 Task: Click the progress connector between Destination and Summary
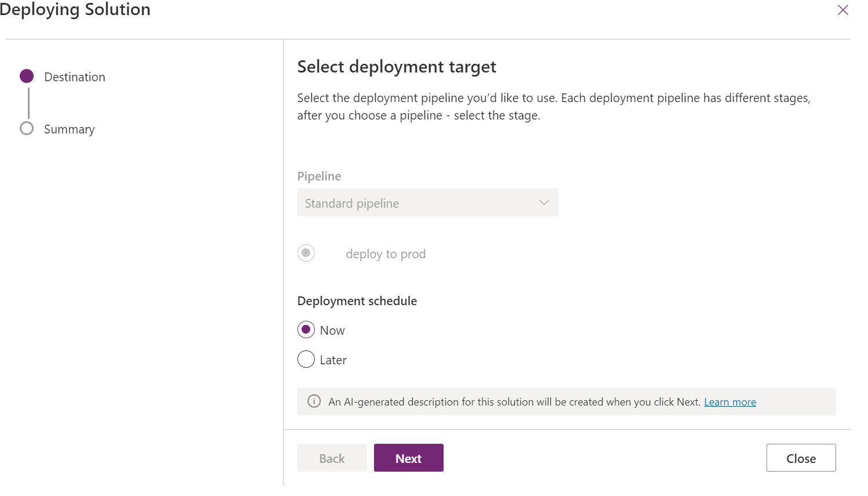click(27, 102)
